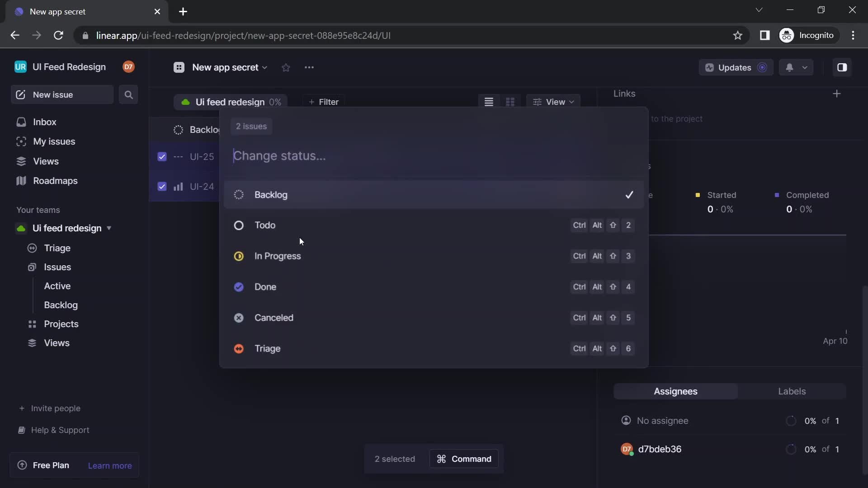Expand the View dropdown filter
The height and width of the screenshot is (488, 868).
click(x=553, y=102)
